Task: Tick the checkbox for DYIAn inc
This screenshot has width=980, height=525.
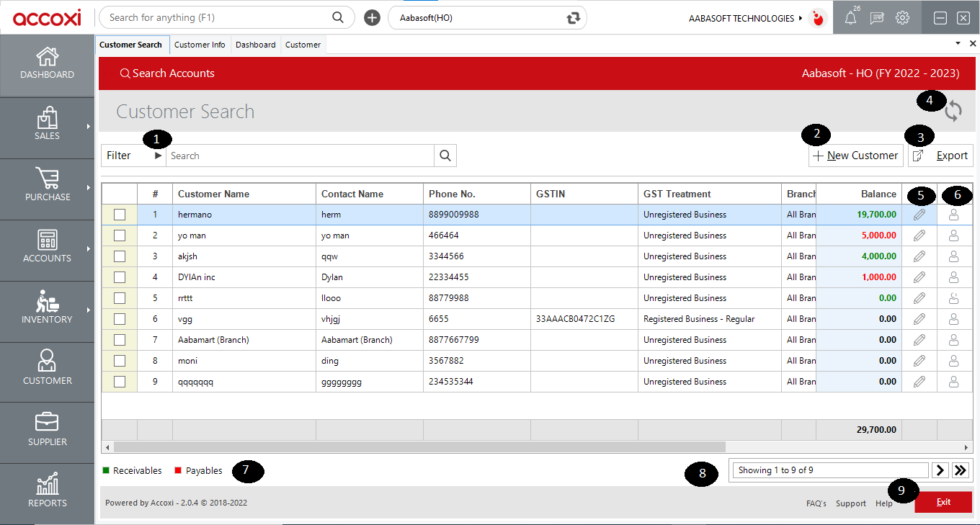Action: point(120,277)
